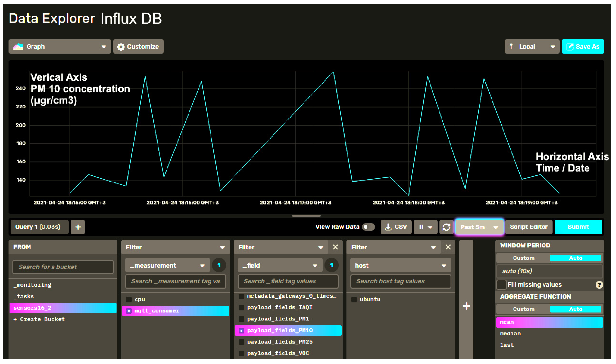The height and width of the screenshot is (364, 616).
Task: Click the refresh icon beside Past 5m
Action: (446, 227)
